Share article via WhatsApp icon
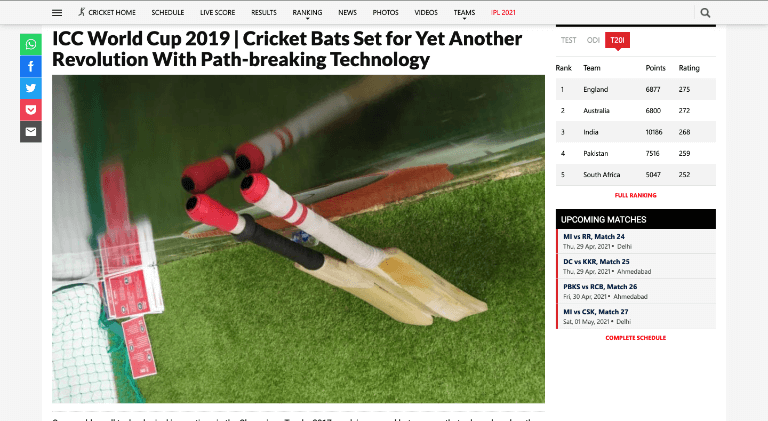Screen dimensions: 768x421 (x=31, y=45)
